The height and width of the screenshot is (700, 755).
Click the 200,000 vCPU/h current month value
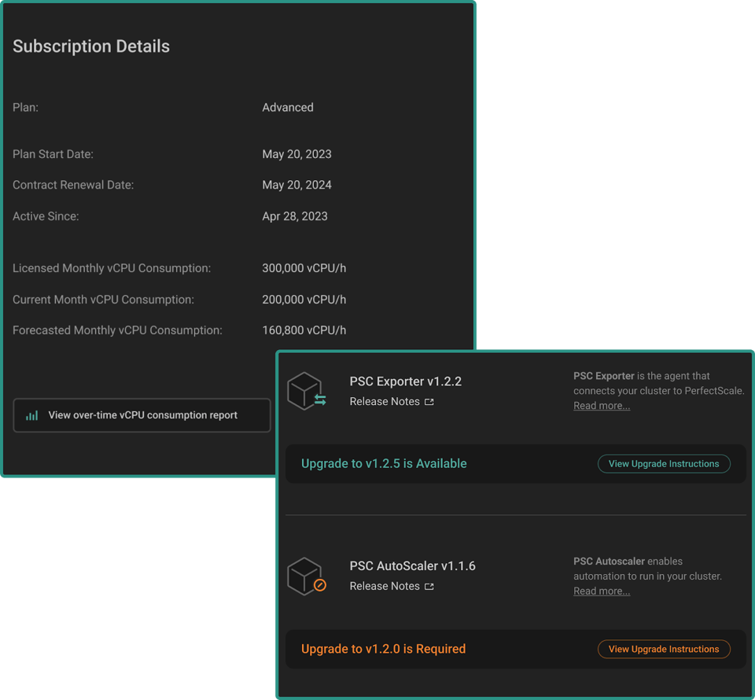pyautogui.click(x=304, y=300)
